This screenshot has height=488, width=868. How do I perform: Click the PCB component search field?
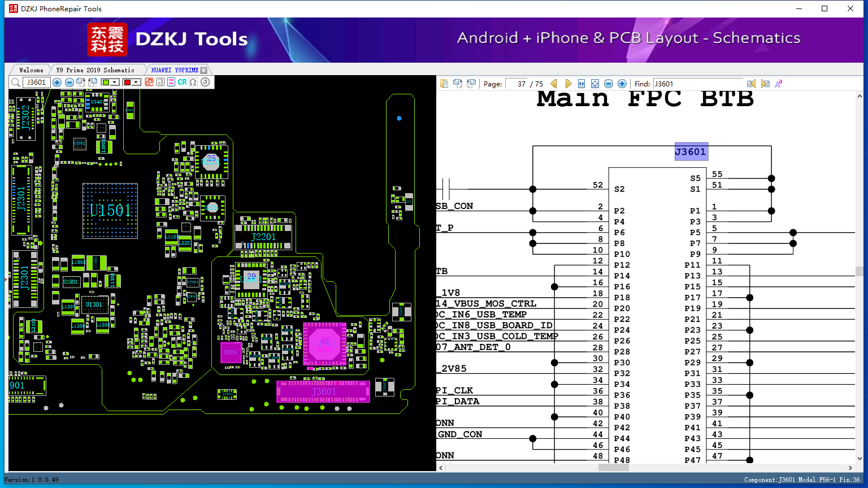36,82
